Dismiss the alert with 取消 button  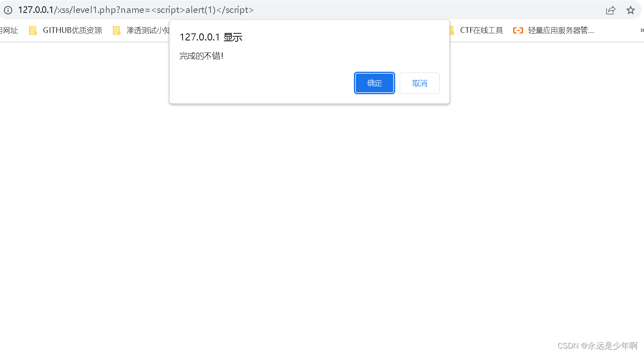point(419,83)
